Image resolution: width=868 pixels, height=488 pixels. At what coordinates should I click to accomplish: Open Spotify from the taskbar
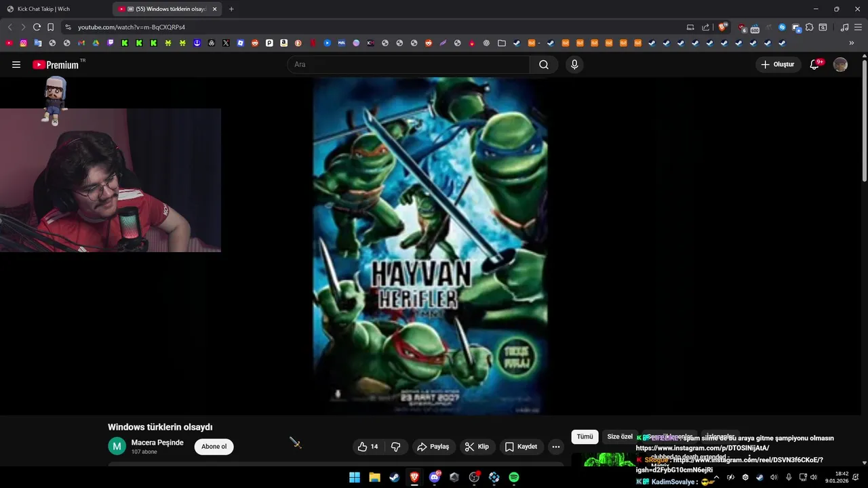(514, 477)
